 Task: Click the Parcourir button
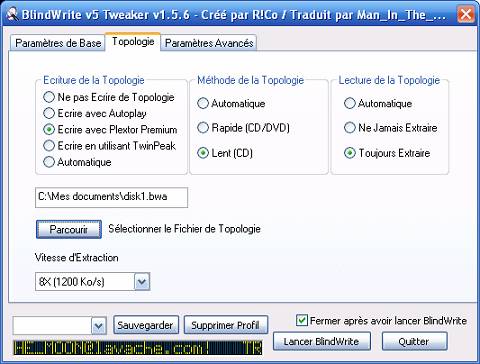[69, 229]
